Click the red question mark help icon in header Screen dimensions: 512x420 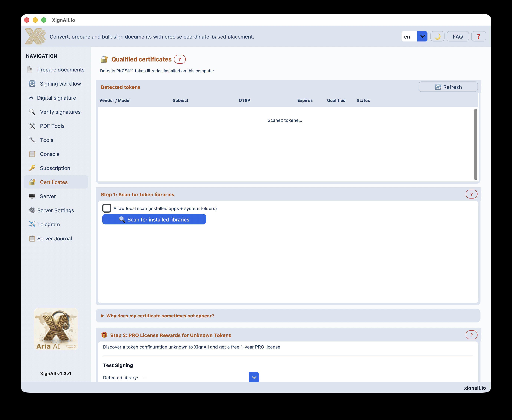point(478,36)
